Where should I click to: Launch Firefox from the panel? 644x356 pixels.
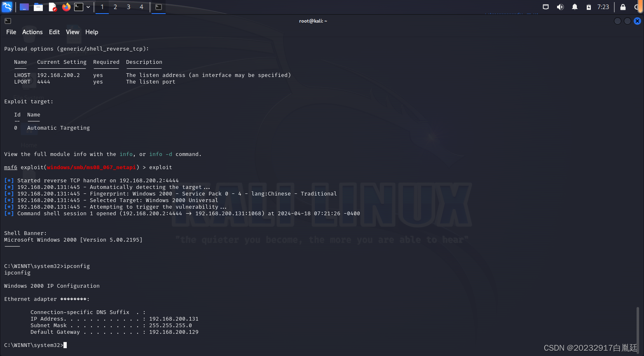tap(66, 7)
